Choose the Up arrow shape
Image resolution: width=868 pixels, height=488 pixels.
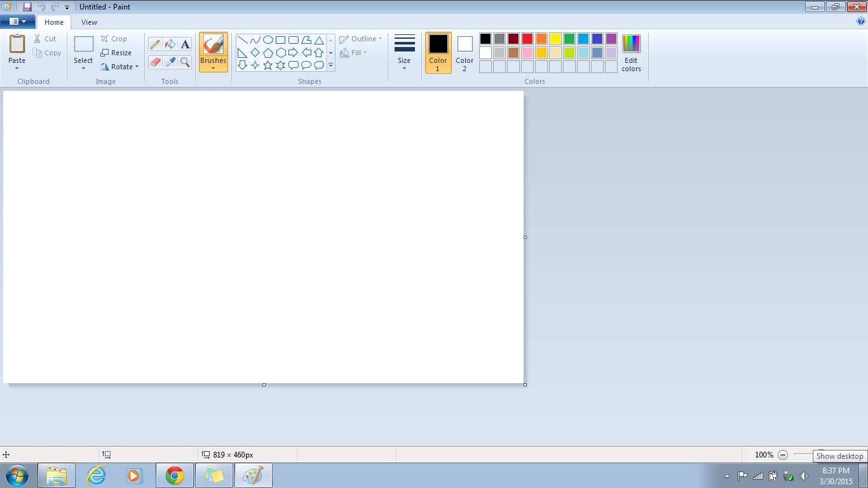[319, 53]
